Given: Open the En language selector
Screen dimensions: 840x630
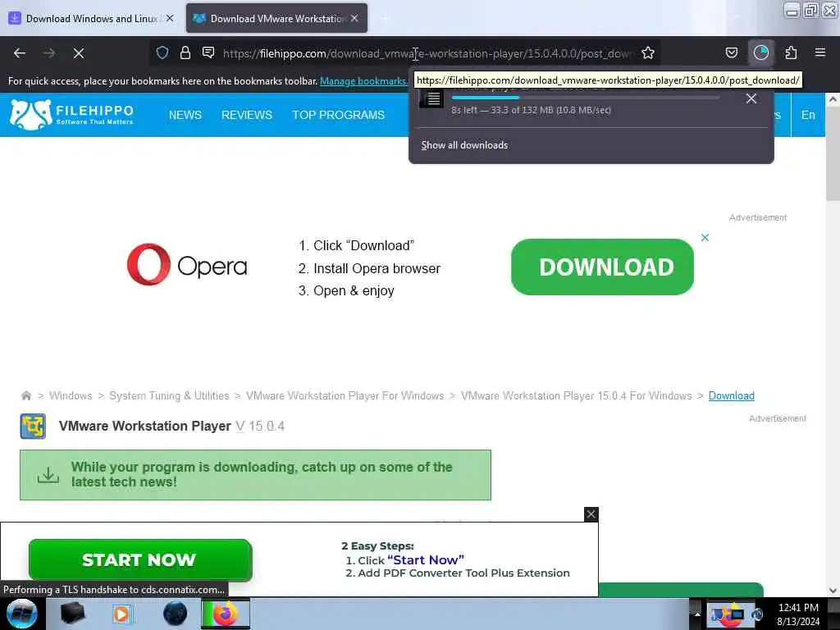Looking at the screenshot, I should point(808,115).
